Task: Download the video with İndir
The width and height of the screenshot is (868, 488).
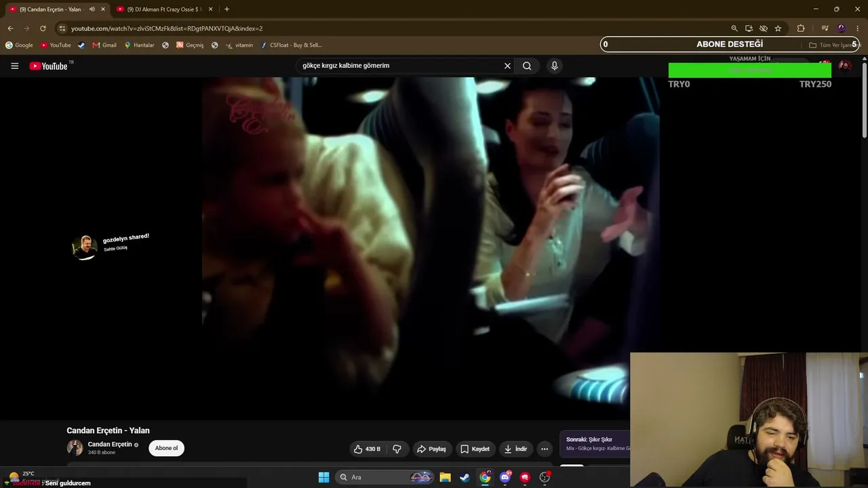Action: [x=515, y=449]
